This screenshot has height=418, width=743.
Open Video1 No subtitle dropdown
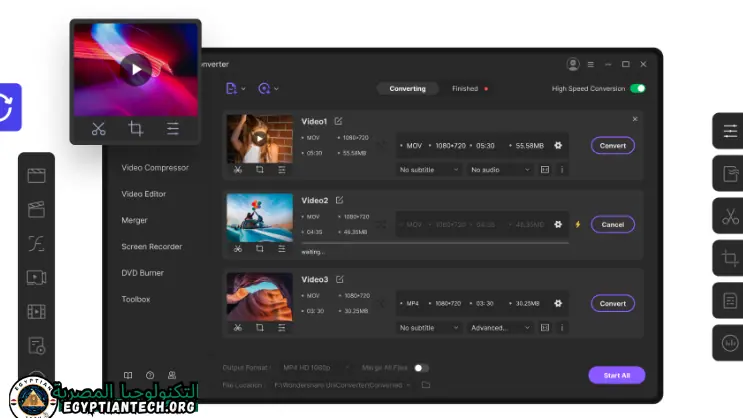point(429,170)
